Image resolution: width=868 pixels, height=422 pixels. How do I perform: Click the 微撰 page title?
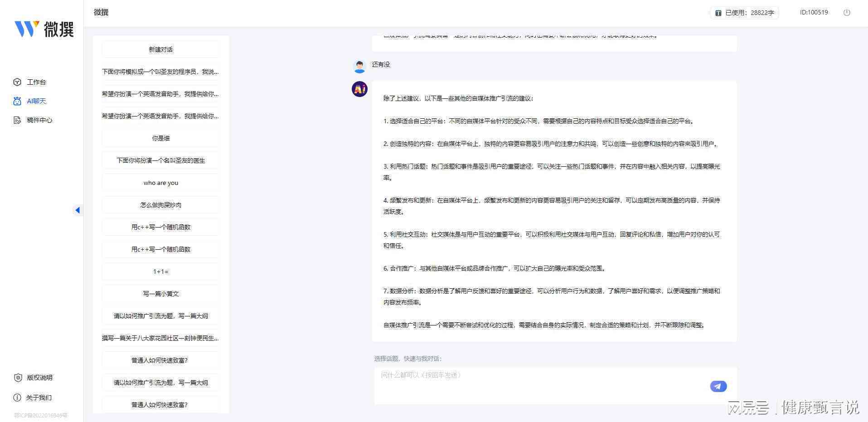[101, 12]
